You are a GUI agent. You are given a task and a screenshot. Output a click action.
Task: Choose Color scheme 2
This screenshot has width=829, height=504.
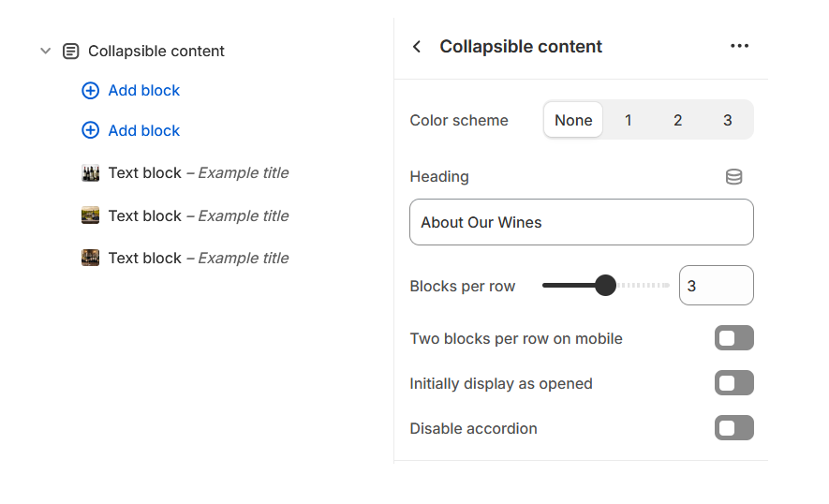coord(677,120)
